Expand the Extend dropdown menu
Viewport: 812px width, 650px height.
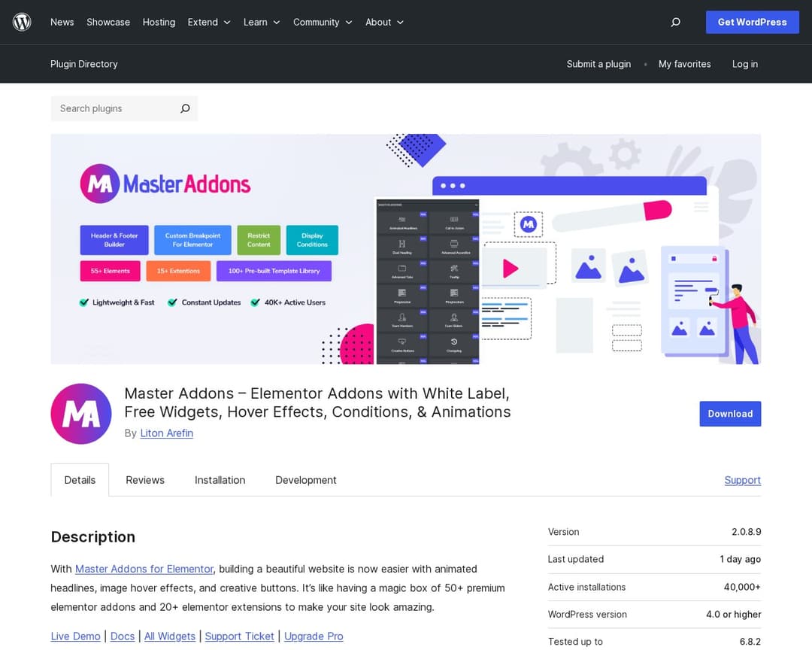pos(209,23)
